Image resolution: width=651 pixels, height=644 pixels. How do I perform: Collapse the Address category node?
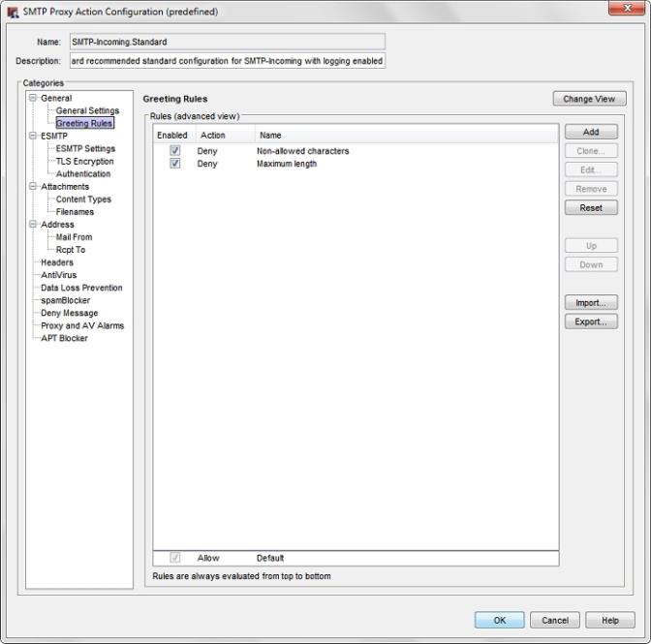coord(33,224)
